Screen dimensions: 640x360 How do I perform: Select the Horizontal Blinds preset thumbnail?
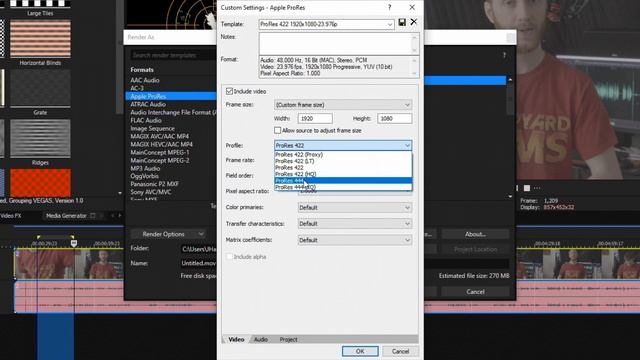40,39
